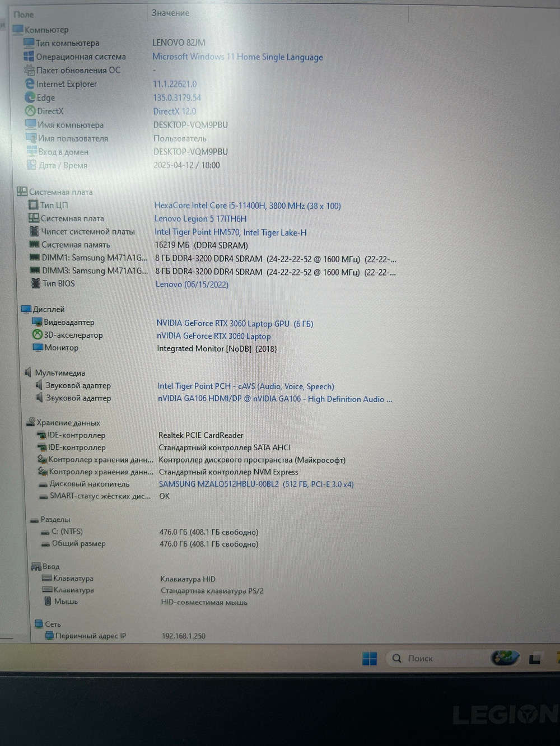Click the Ввод section icon
Viewport: 560px width, 746px height.
coord(36,567)
